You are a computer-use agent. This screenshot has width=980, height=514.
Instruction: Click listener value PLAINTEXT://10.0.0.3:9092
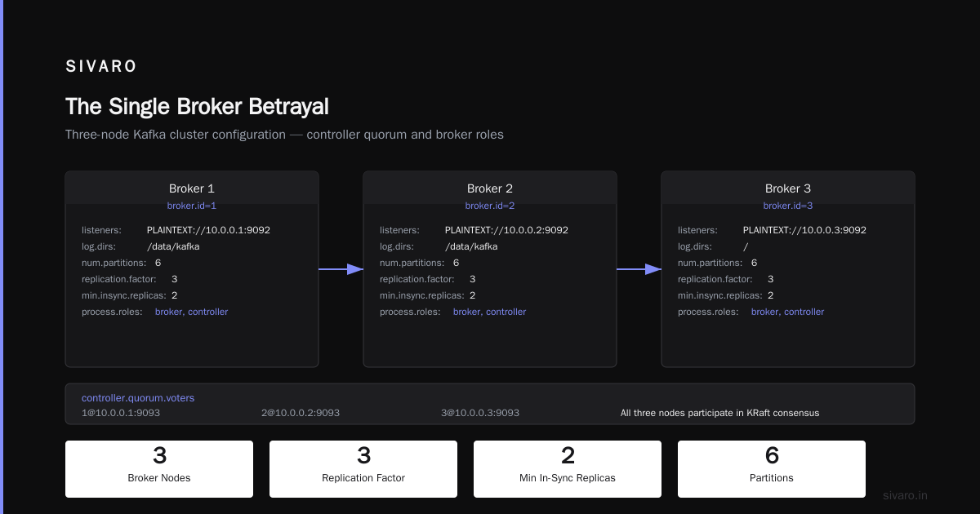click(804, 230)
